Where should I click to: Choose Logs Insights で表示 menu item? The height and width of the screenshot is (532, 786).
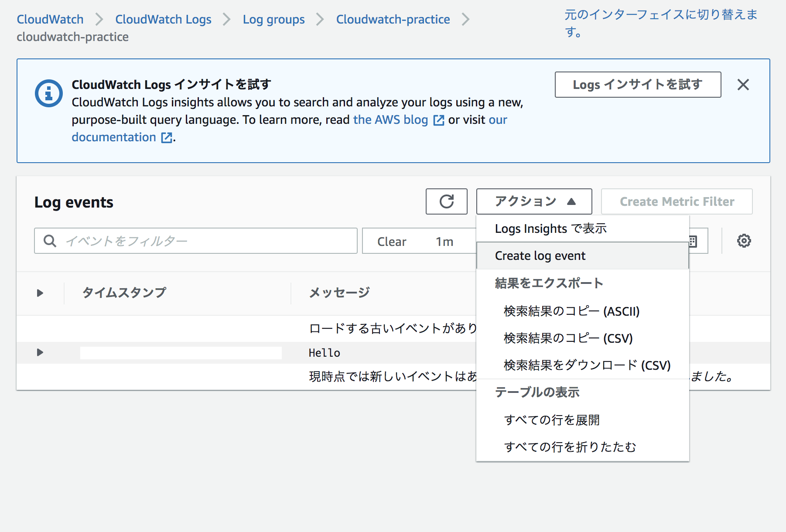pos(550,228)
